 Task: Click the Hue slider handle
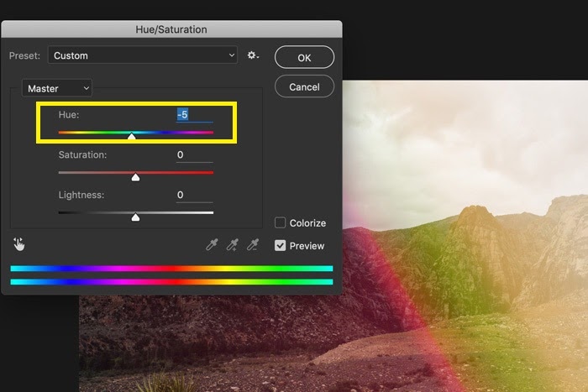131,136
